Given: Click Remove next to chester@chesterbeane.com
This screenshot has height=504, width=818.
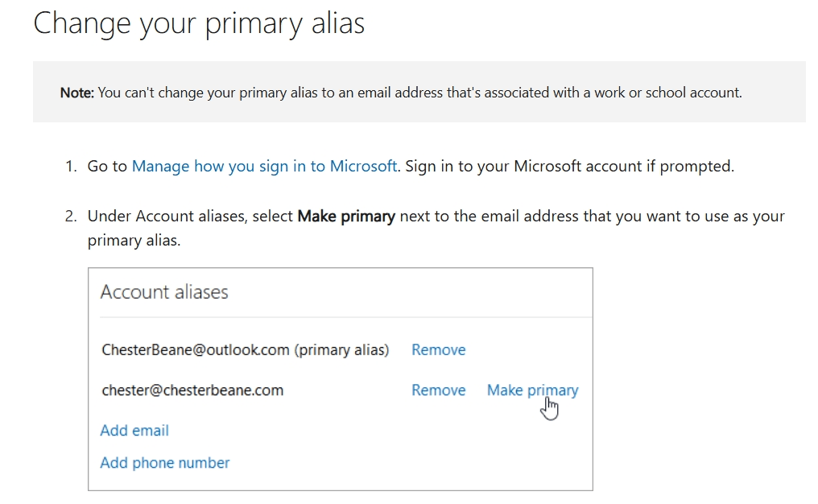Looking at the screenshot, I should click(438, 390).
